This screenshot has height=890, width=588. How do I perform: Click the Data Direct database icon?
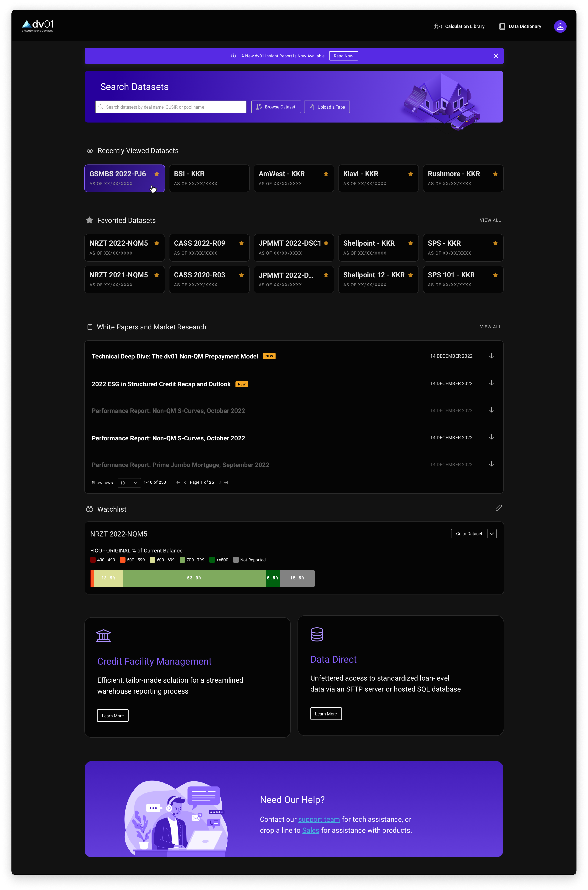[x=317, y=634]
